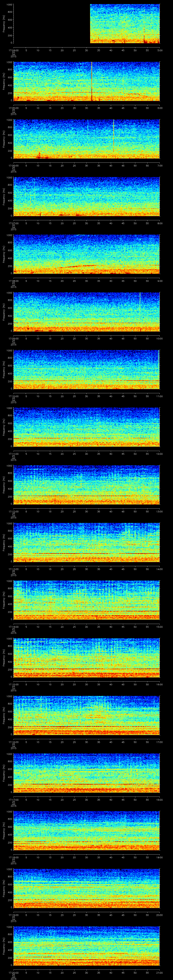Select the 17:10:00 start time label
This screenshot has width=173, height=980.
[13, 396]
